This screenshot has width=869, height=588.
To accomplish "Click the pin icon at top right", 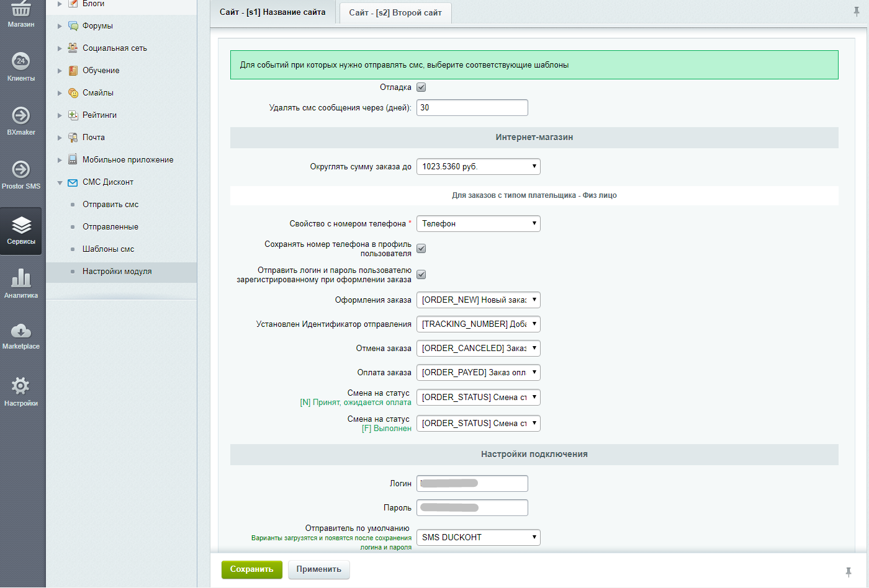I will coord(857,12).
